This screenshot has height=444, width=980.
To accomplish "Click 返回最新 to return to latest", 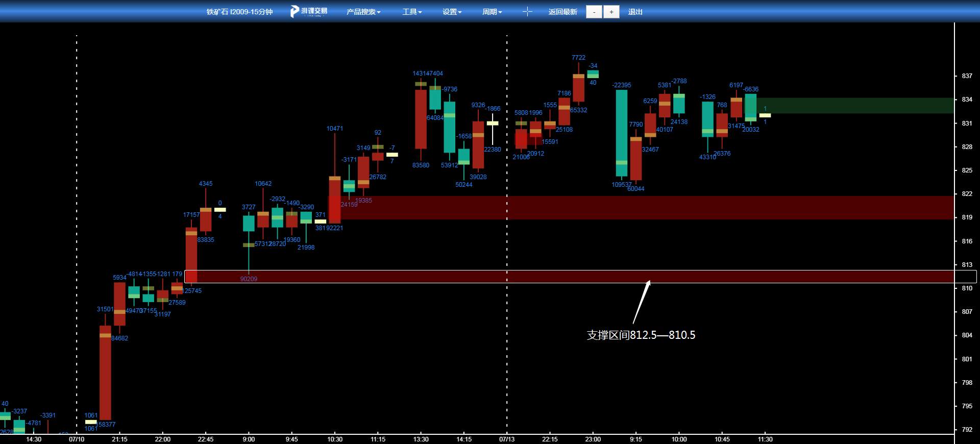I will [562, 12].
